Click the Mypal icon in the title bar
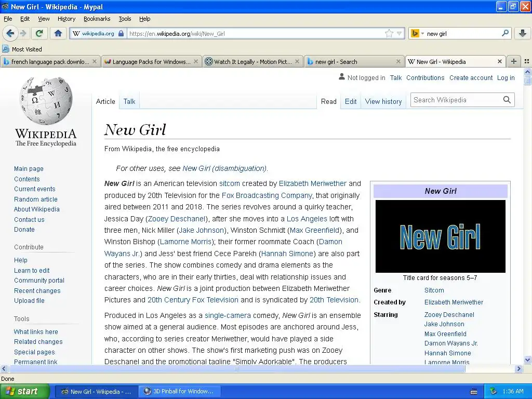The image size is (532, 399). [5, 6]
